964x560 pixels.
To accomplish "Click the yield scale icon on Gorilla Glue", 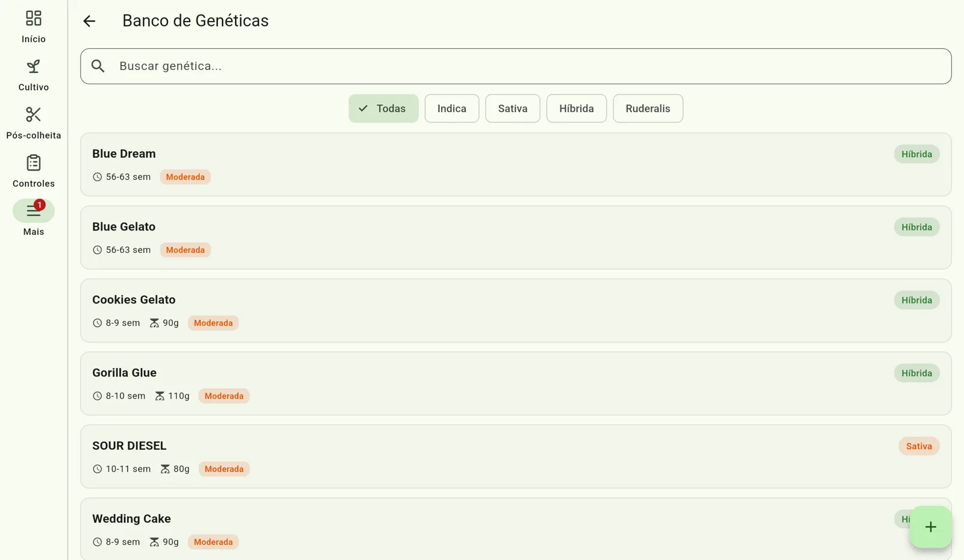I will 160,396.
